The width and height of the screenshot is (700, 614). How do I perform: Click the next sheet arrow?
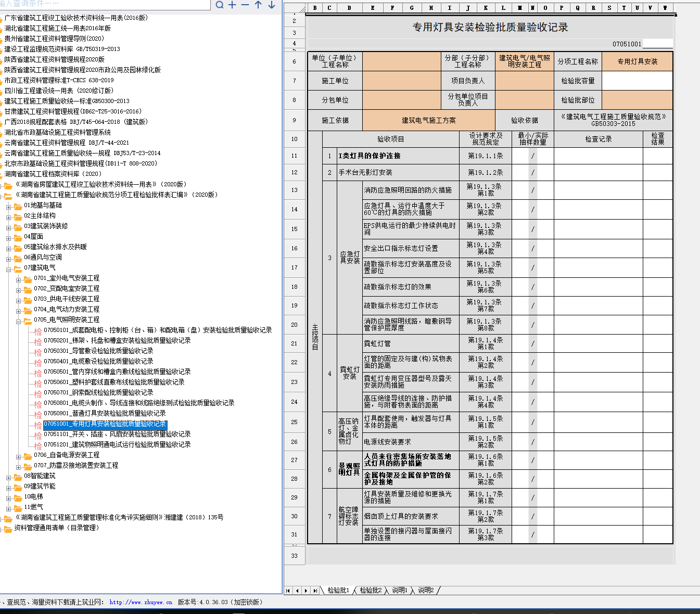tap(306, 591)
